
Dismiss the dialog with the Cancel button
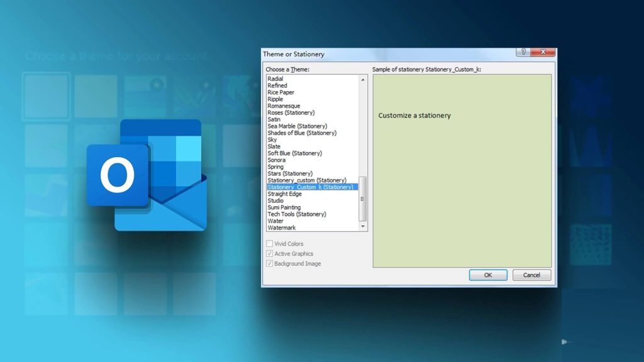pos(531,275)
